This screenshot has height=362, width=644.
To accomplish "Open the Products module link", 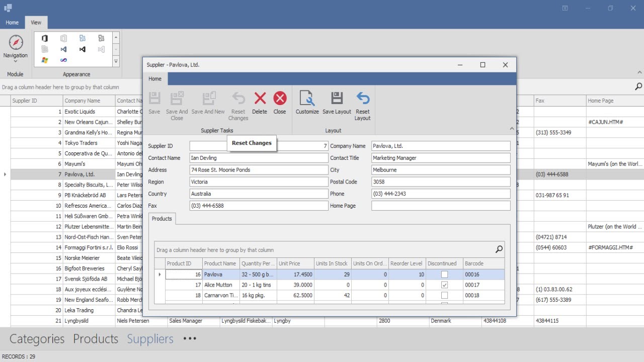I will (96, 339).
